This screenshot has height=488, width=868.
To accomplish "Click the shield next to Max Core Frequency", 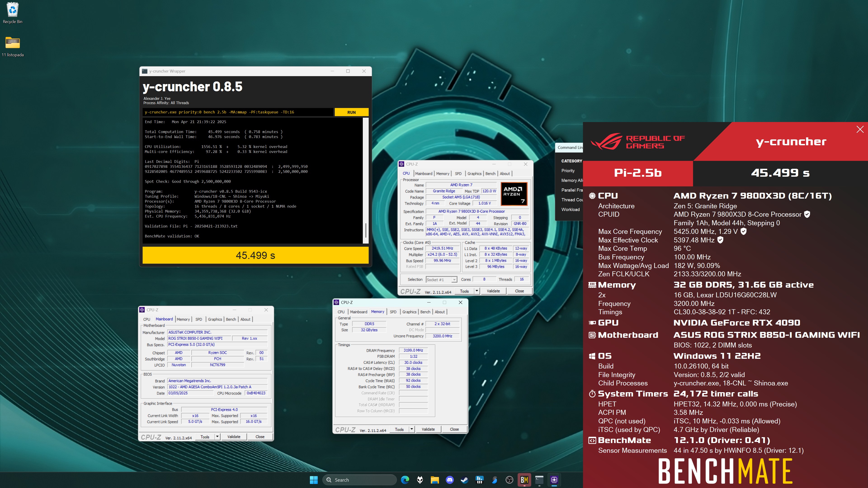I will coord(744,231).
